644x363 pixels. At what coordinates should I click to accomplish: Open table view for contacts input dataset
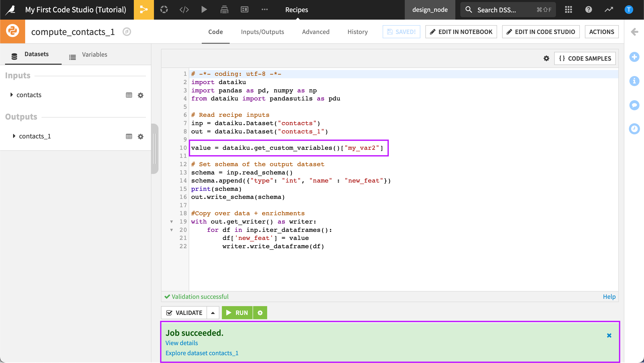(129, 95)
